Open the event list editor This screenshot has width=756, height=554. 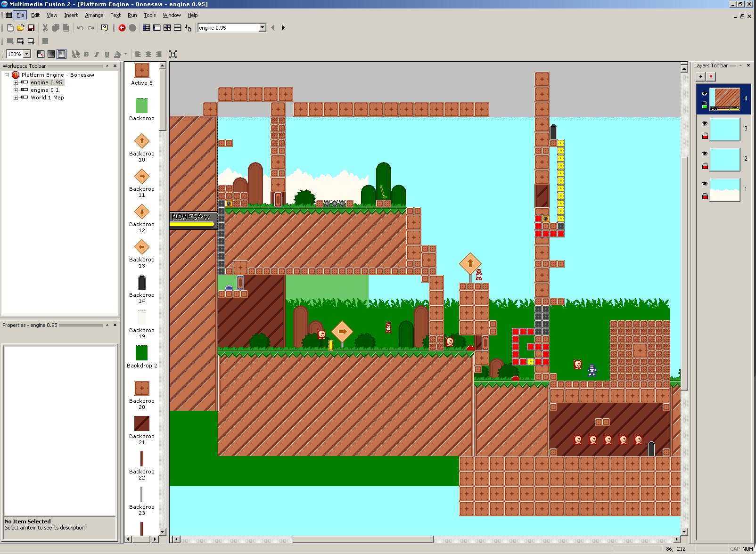pos(178,28)
